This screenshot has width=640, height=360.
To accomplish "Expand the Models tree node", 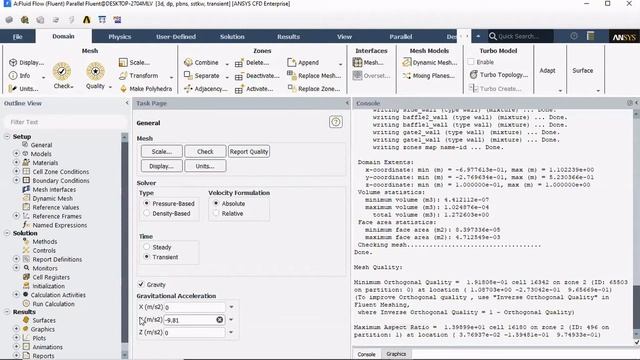I will click(x=16, y=153).
